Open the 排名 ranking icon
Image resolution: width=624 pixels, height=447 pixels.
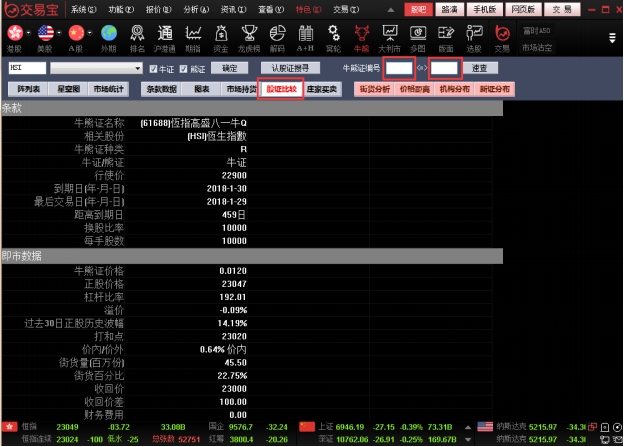pyautogui.click(x=137, y=34)
